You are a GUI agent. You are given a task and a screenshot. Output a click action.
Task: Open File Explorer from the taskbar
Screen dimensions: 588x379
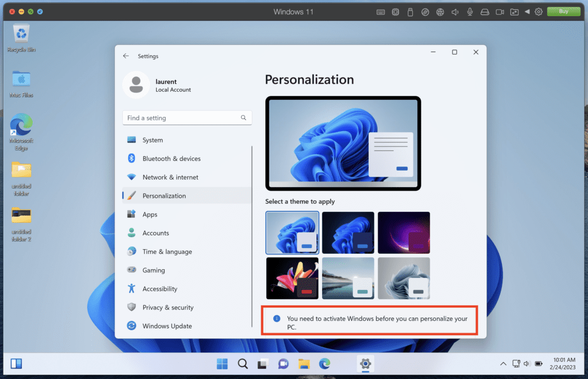[x=304, y=363]
